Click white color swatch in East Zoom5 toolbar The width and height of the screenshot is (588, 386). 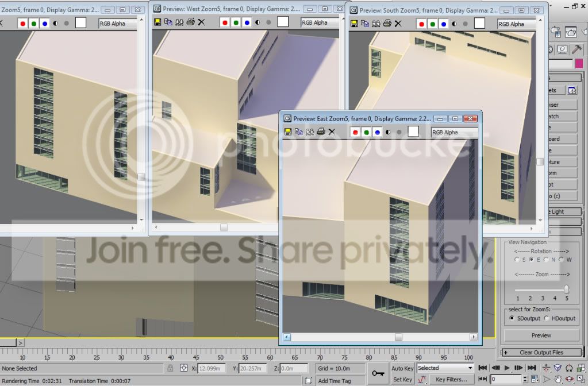tap(413, 132)
